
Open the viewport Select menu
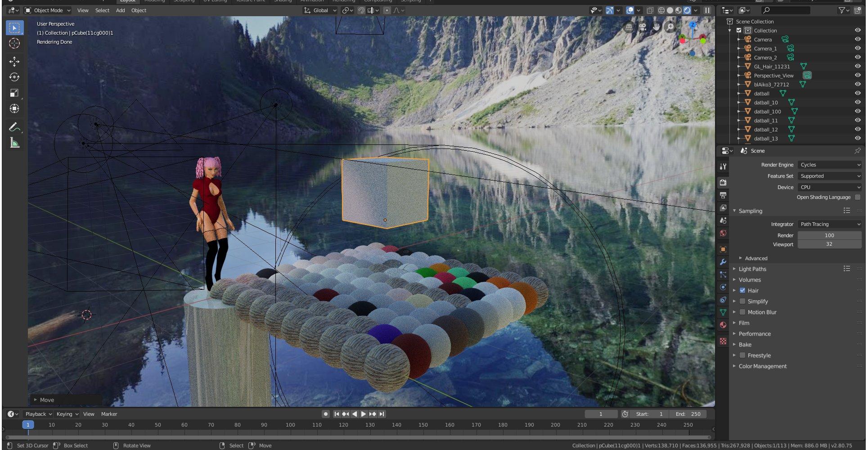(102, 10)
